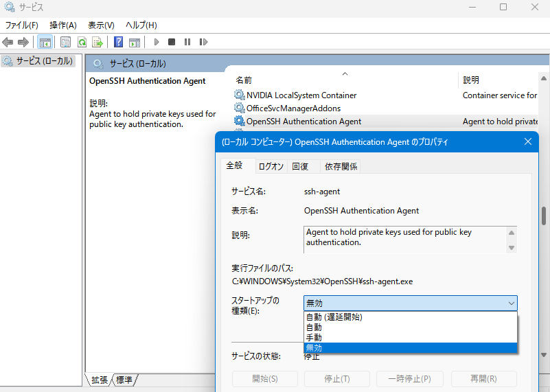
Task: Choose highlighted 無効 in the startup list
Action: coord(411,348)
